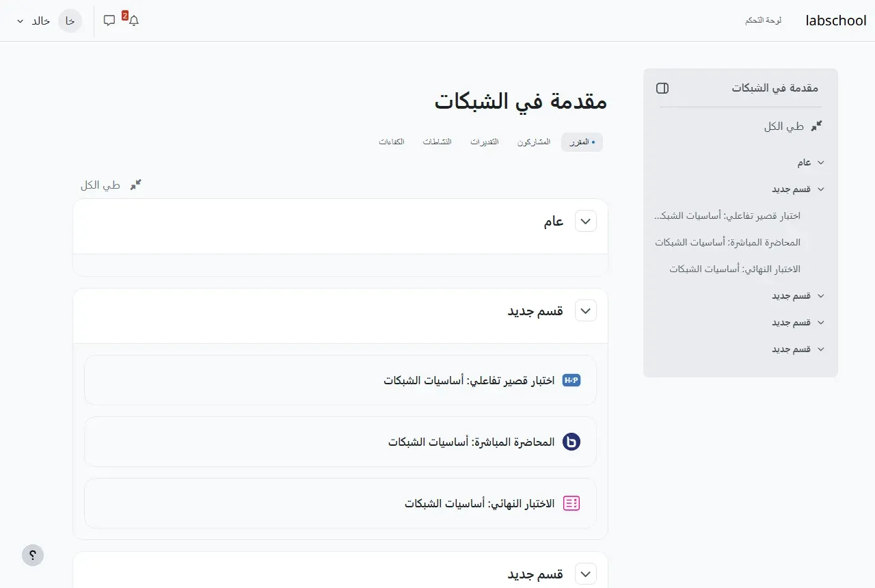This screenshot has width=875, height=588.
Task: Collapse the first قسم جديد chevron in course index
Action: tap(821, 189)
